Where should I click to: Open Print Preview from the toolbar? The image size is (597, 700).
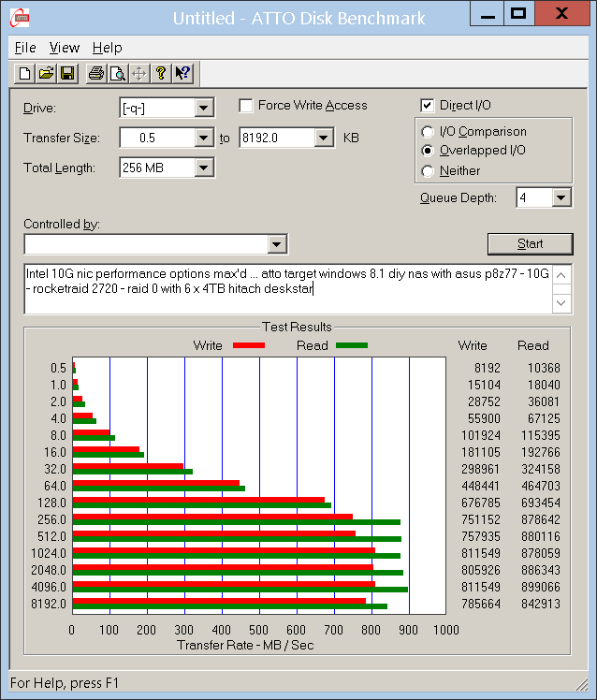(x=117, y=73)
